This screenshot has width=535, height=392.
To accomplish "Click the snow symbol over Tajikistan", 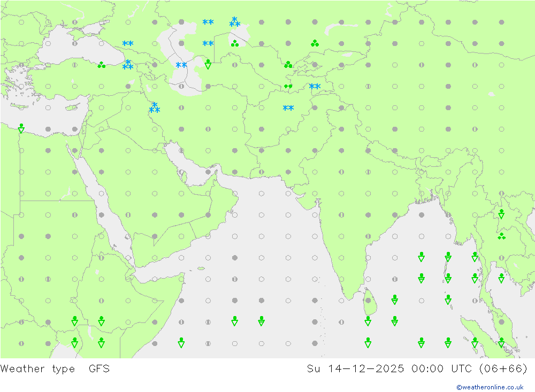I will tap(315, 86).
